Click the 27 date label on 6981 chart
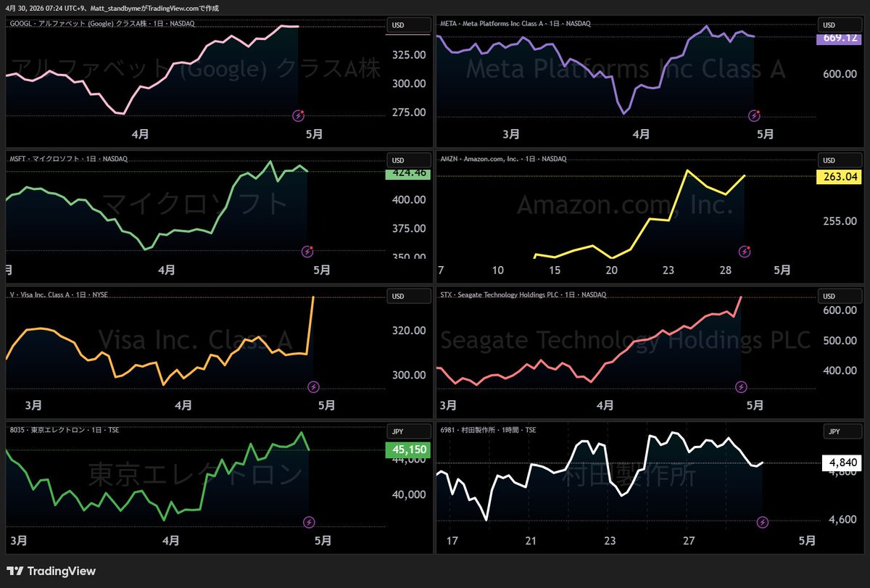870x588 pixels. 689,540
